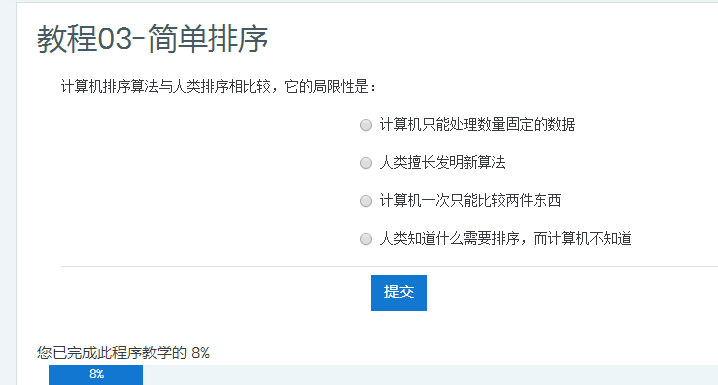Click the question text about 计算机排序算法
Viewport: 718px width, 385px height.
[218, 86]
